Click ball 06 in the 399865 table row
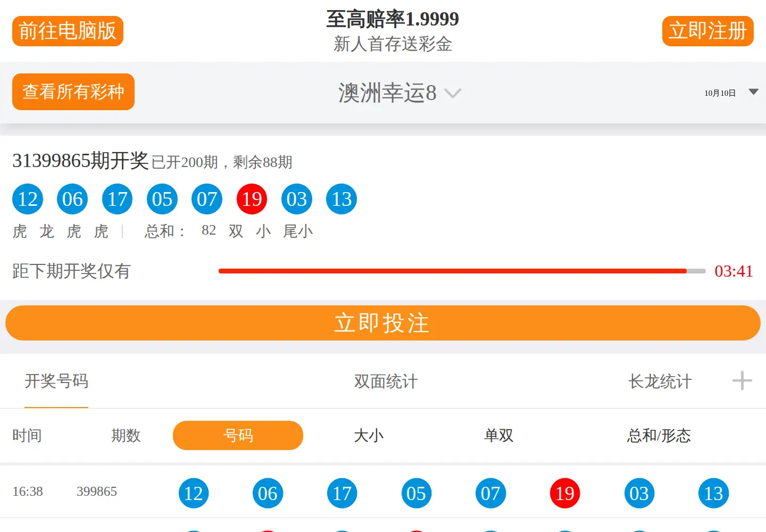Screen dimensions: 766x532 click(268, 493)
